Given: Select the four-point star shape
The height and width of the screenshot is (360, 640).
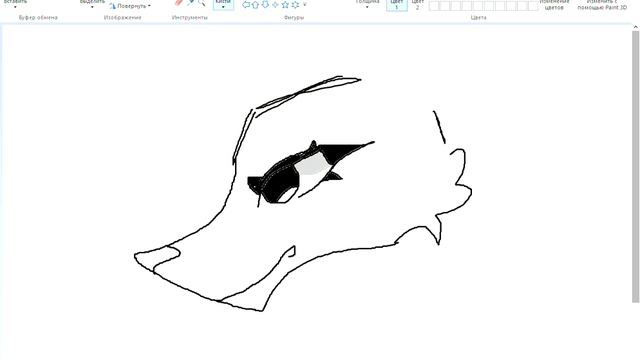Looking at the screenshot, I should 276,5.
